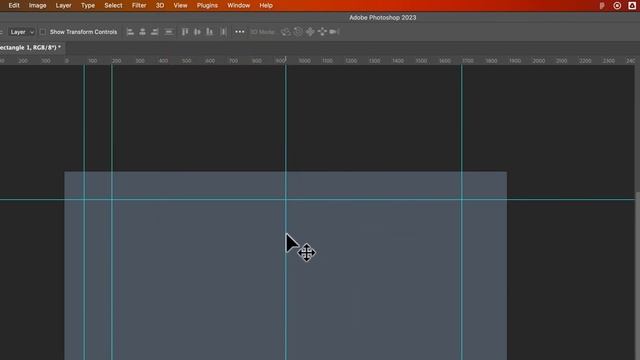Viewport: 640px width, 360px height.
Task: Select the Pan 3D object mode icon
Action: (x=310, y=32)
